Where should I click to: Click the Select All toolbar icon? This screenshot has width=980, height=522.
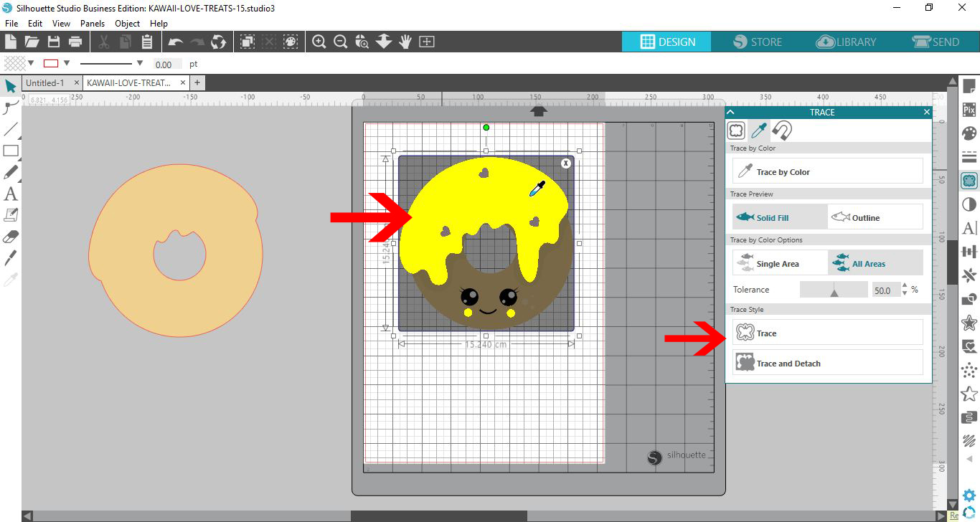[x=248, y=42]
